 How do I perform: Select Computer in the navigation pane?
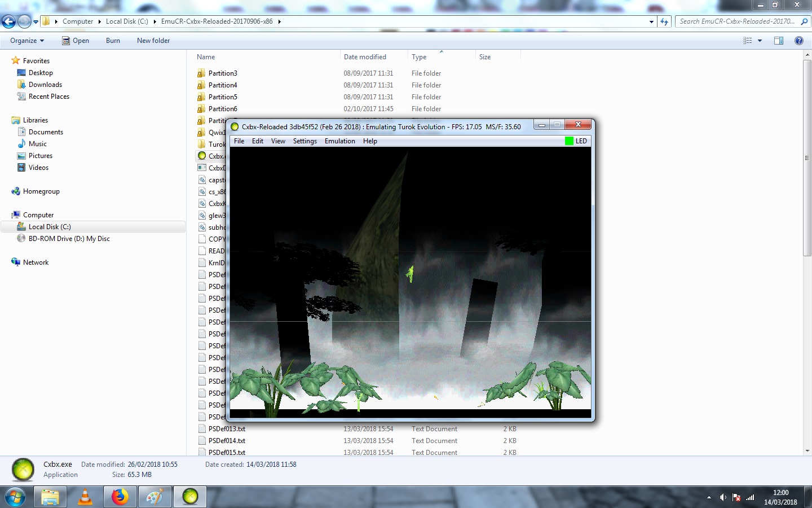click(x=38, y=215)
